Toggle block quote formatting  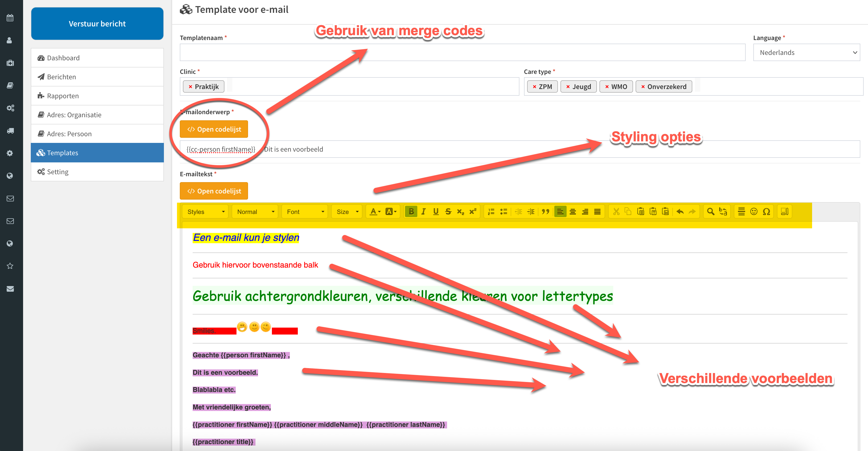(x=546, y=212)
